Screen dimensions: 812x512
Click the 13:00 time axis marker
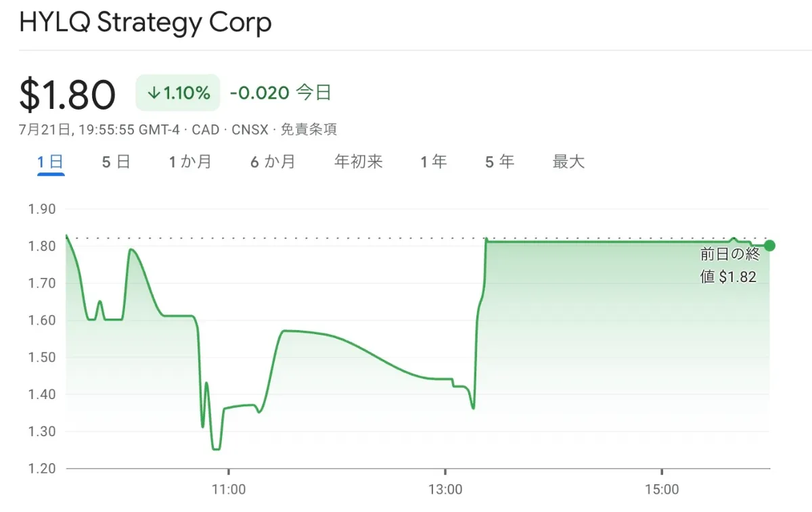(445, 490)
